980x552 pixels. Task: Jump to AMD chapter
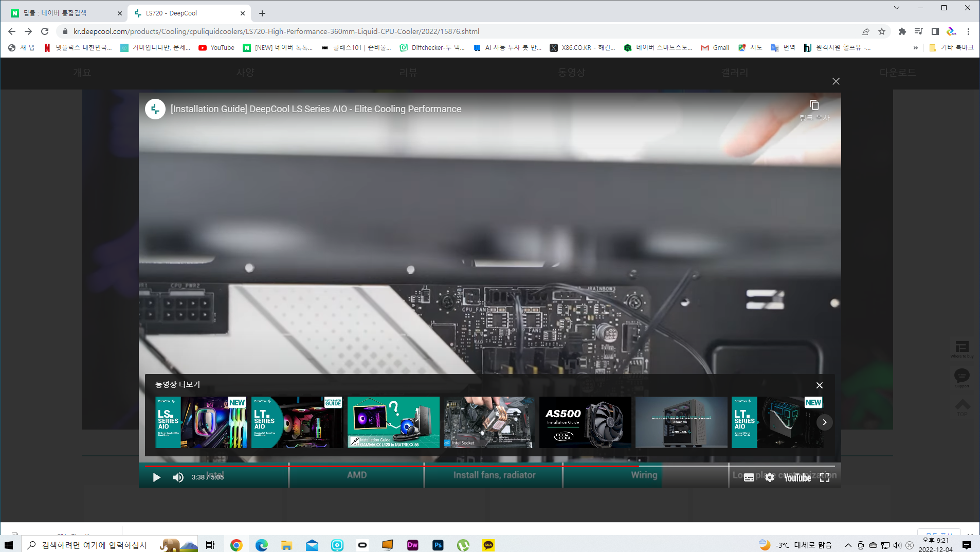click(357, 475)
